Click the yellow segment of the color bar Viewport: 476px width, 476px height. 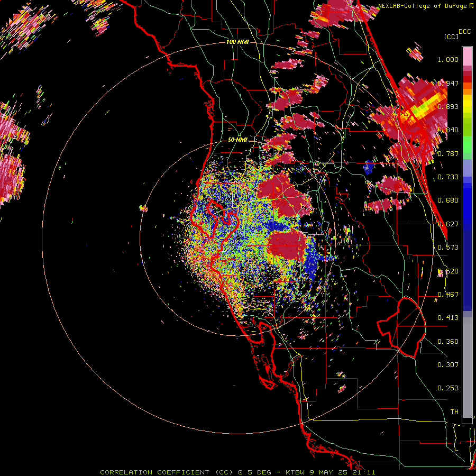(x=467, y=103)
